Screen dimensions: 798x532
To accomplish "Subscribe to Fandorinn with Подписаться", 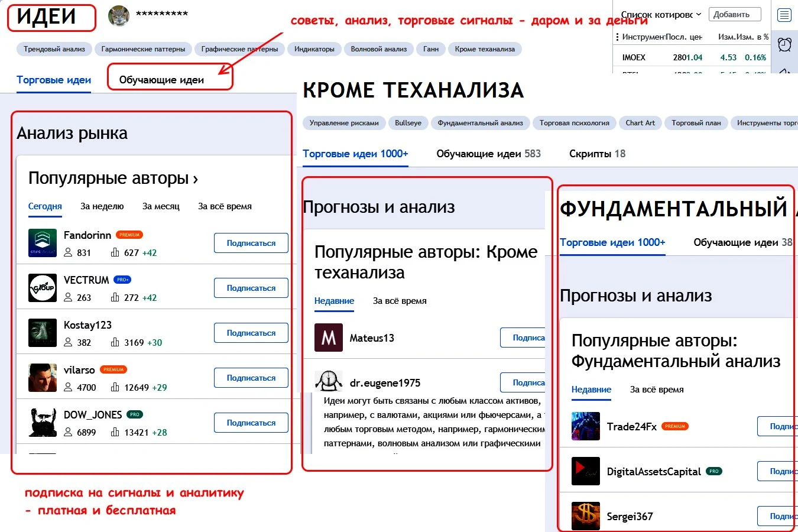I will 251,243.
